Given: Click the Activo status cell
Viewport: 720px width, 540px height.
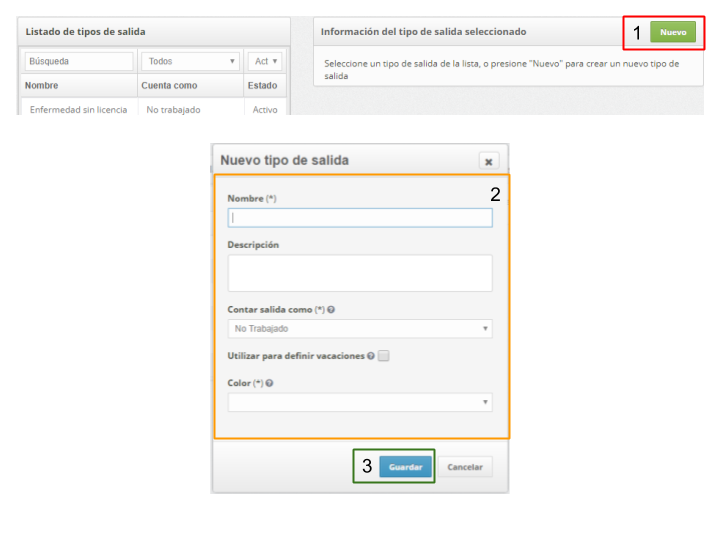Looking at the screenshot, I should [265, 109].
